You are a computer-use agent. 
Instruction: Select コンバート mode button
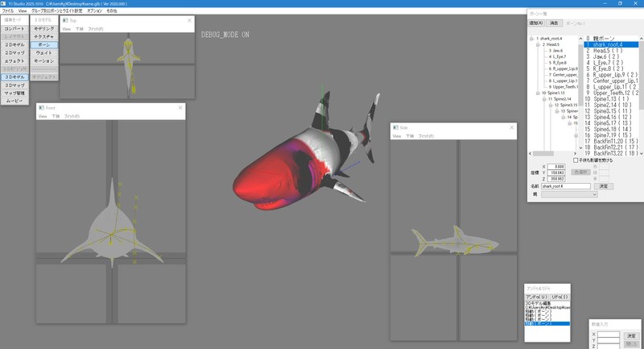point(14,29)
